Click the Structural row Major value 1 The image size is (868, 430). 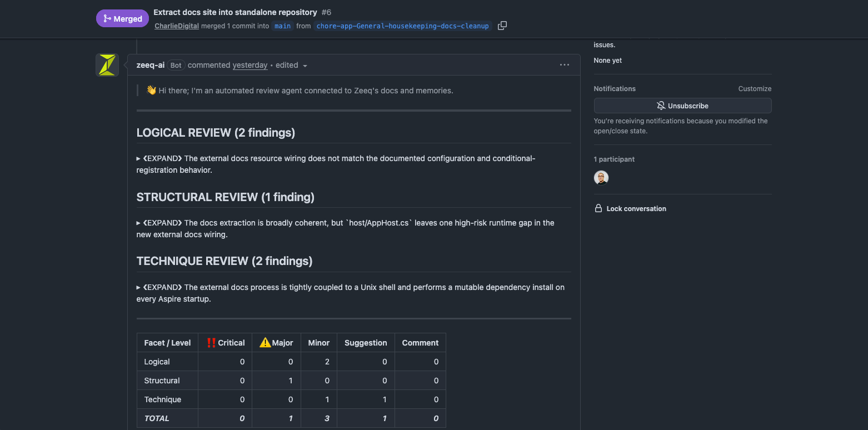(x=291, y=381)
